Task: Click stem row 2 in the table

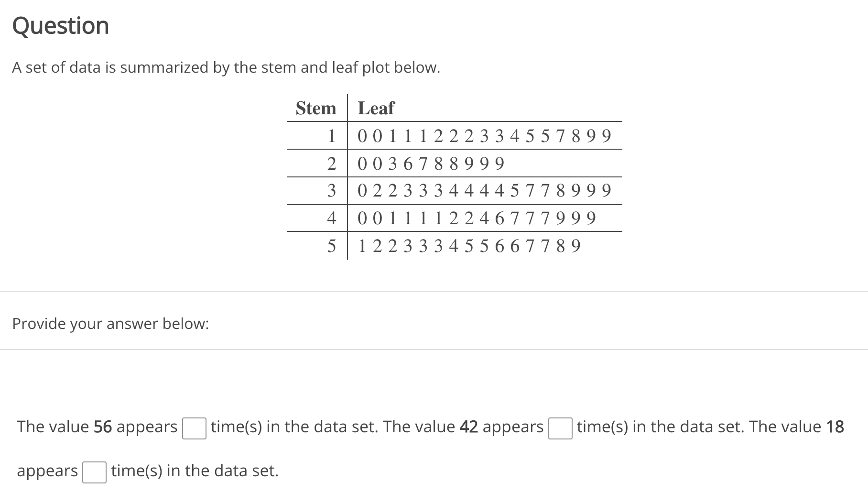Action: point(332,164)
